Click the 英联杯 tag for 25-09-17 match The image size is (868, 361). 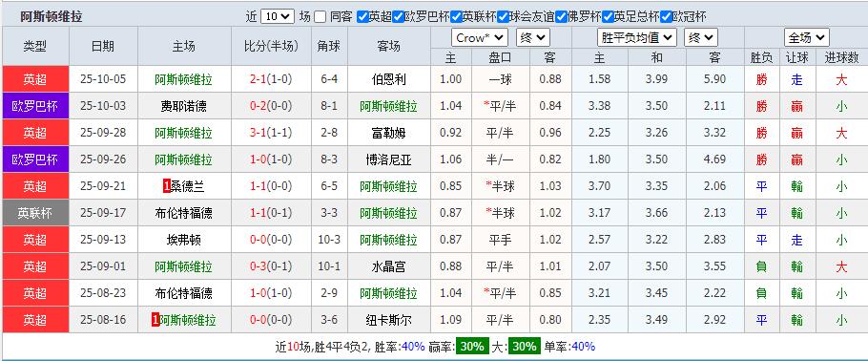(x=35, y=213)
